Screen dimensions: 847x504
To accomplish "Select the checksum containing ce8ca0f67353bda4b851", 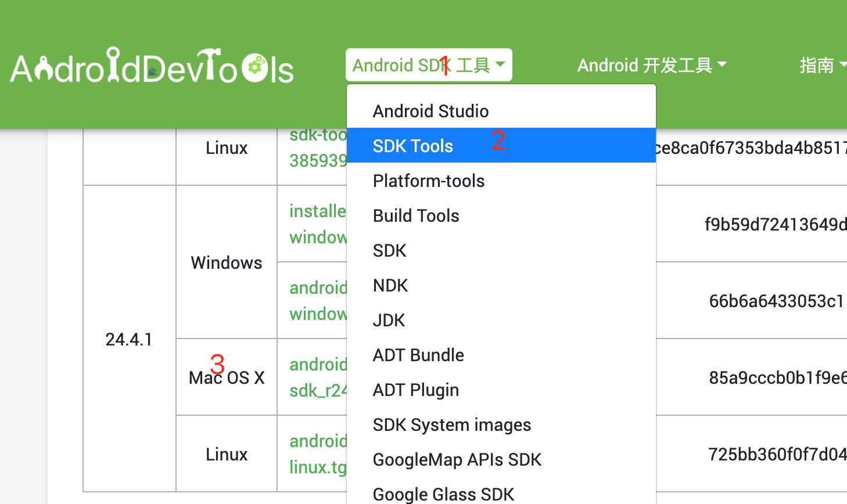I will click(x=751, y=147).
